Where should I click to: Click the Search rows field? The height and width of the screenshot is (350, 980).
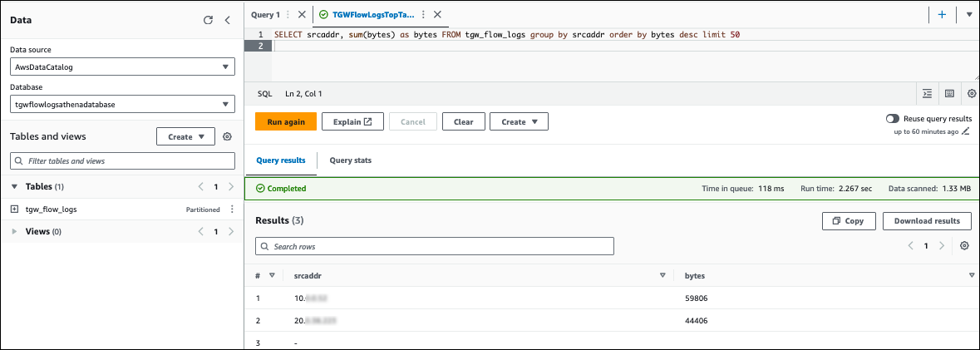(x=435, y=246)
